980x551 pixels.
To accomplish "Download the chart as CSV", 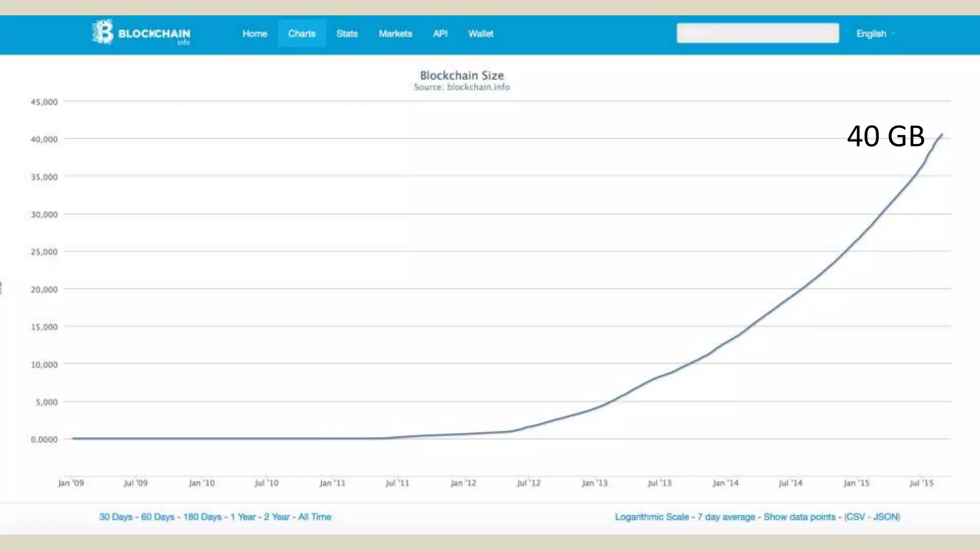I will 856,517.
